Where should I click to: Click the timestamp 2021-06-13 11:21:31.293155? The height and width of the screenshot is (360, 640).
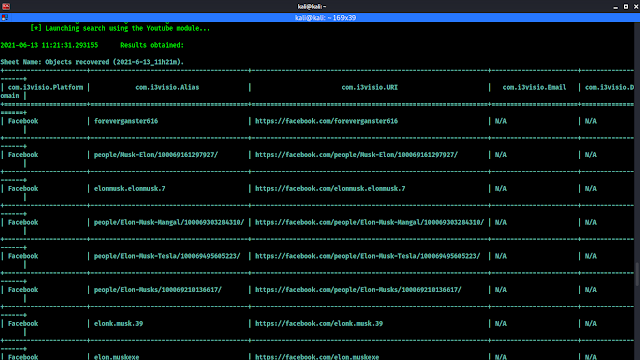coord(49,45)
